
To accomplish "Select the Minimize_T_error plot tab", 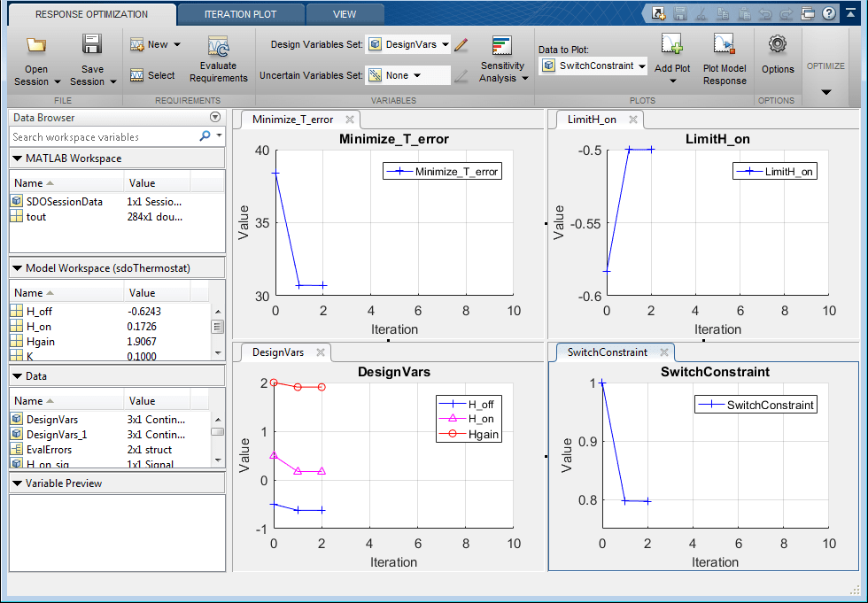I will (292, 120).
